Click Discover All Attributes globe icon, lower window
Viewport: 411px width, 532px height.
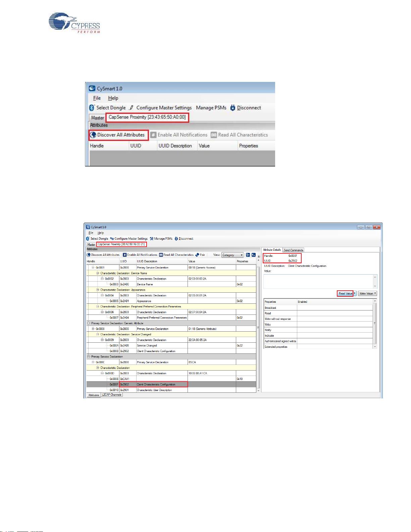coord(89,255)
